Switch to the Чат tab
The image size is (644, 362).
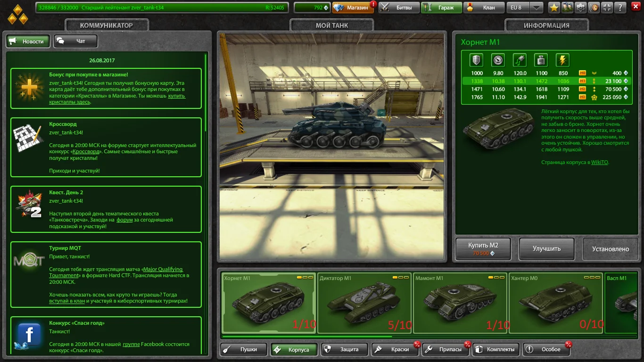(75, 41)
